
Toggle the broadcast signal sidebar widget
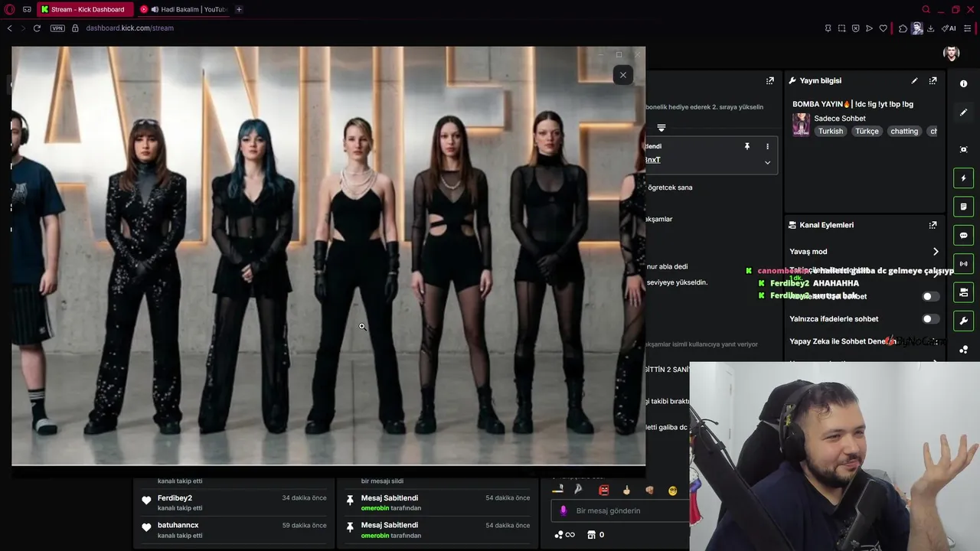(x=963, y=263)
